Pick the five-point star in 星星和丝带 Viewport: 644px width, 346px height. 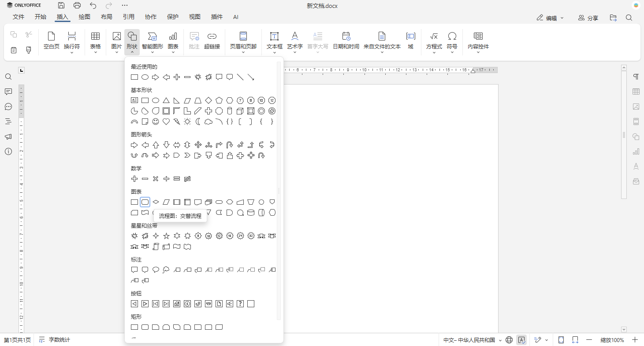(166, 236)
